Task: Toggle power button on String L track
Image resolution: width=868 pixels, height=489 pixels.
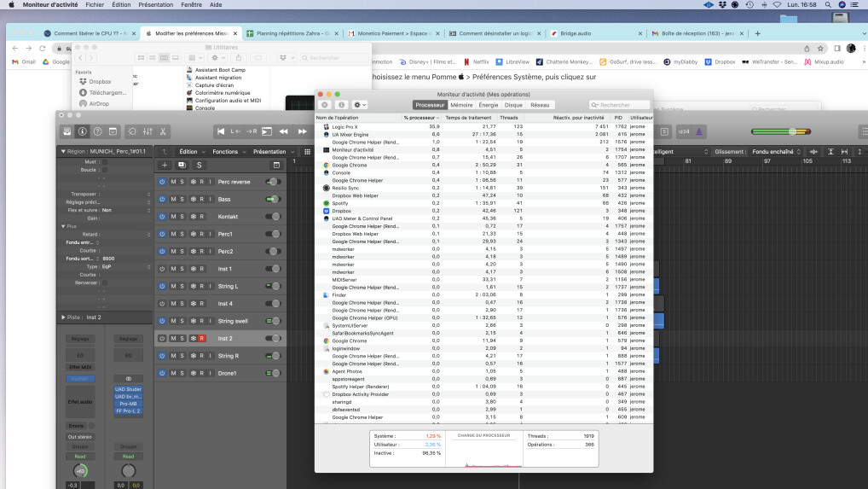Action: click(x=162, y=286)
